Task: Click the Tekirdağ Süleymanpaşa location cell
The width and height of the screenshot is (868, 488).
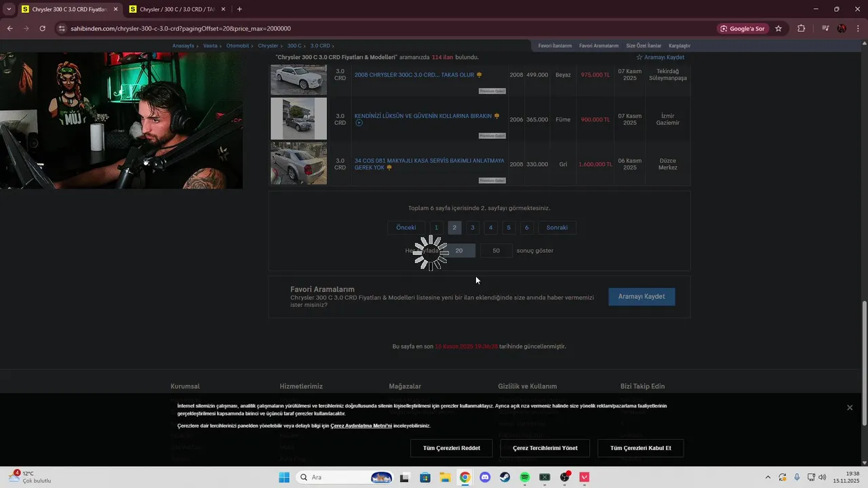Action: coord(668,75)
